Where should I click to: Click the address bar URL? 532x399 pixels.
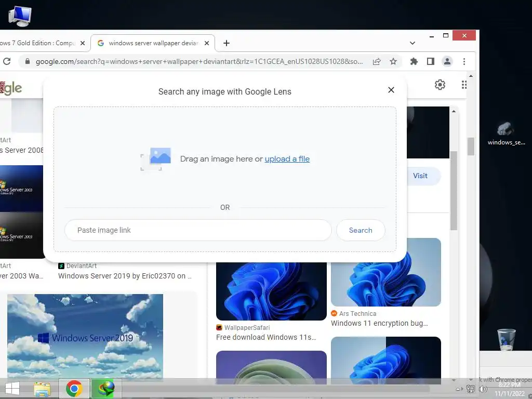pos(199,61)
